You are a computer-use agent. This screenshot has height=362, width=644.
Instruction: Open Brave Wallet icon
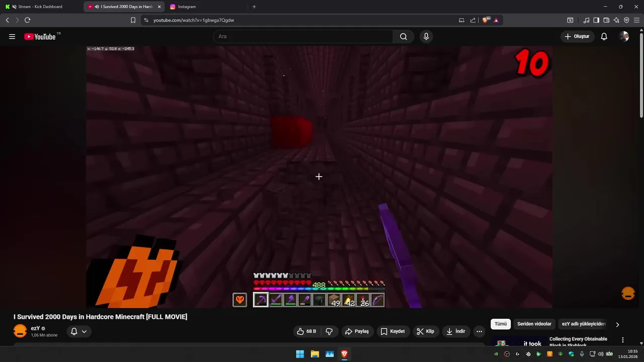[x=606, y=20]
